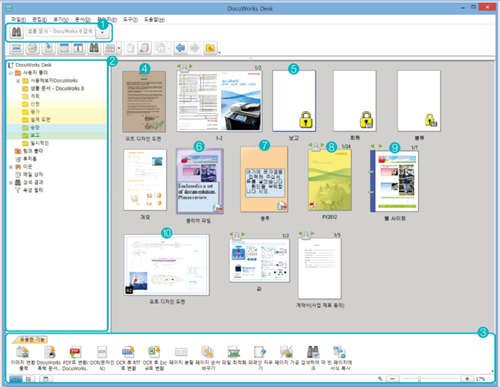
Task: Click the PDF conversion icon in the bottom panel
Action: 75,352
